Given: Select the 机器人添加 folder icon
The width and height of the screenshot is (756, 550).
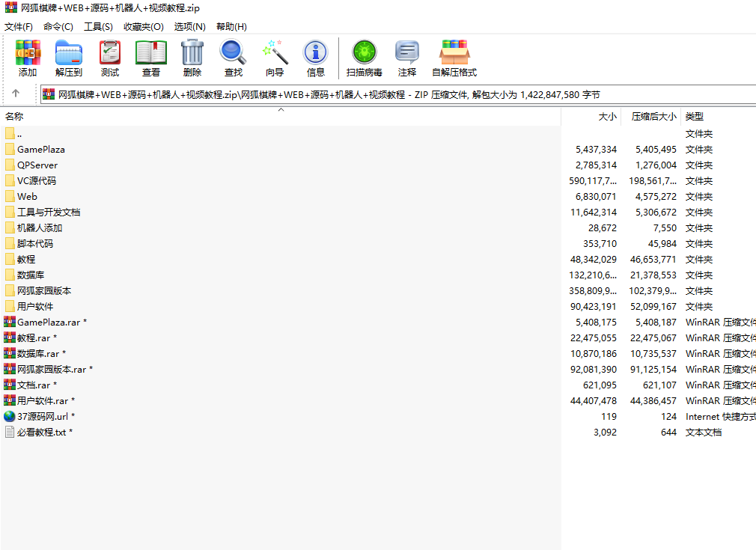Looking at the screenshot, I should [x=10, y=227].
